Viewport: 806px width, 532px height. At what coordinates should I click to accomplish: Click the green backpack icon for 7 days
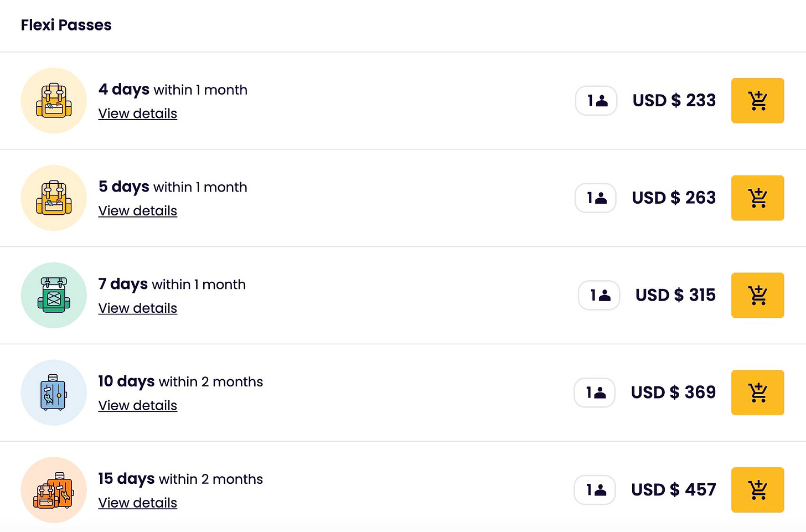coord(54,295)
